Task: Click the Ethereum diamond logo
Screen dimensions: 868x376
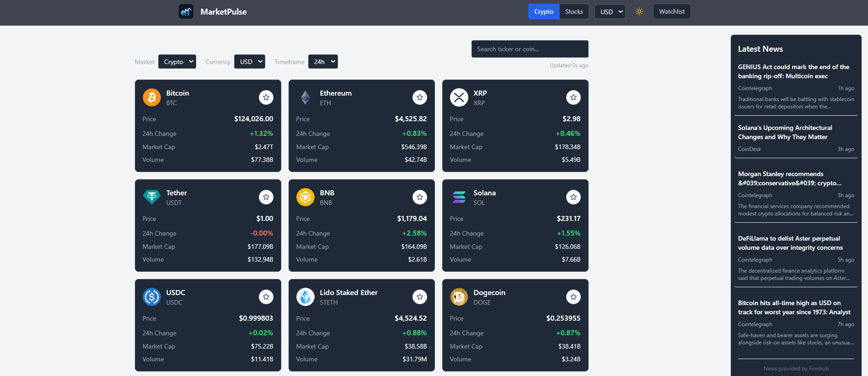Action: (305, 97)
